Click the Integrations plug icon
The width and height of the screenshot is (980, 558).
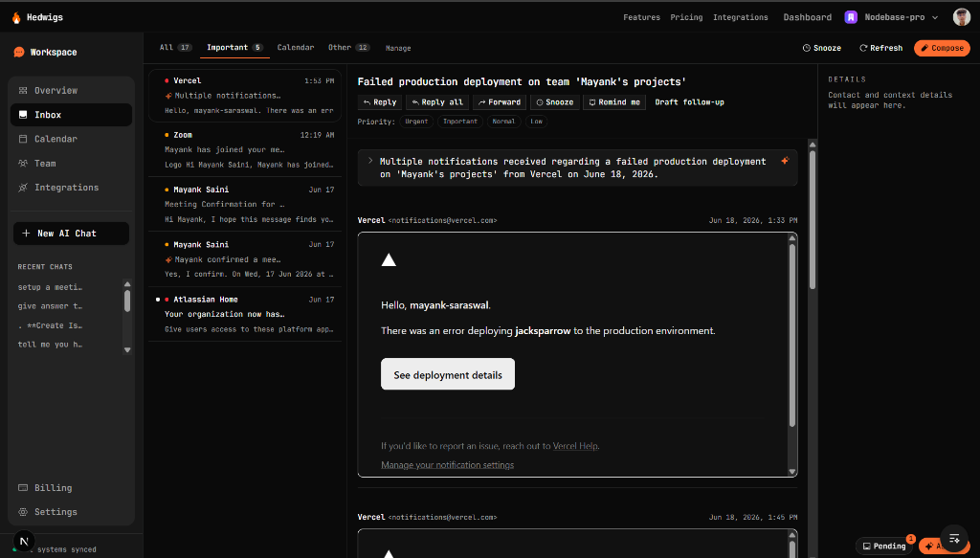tap(23, 188)
